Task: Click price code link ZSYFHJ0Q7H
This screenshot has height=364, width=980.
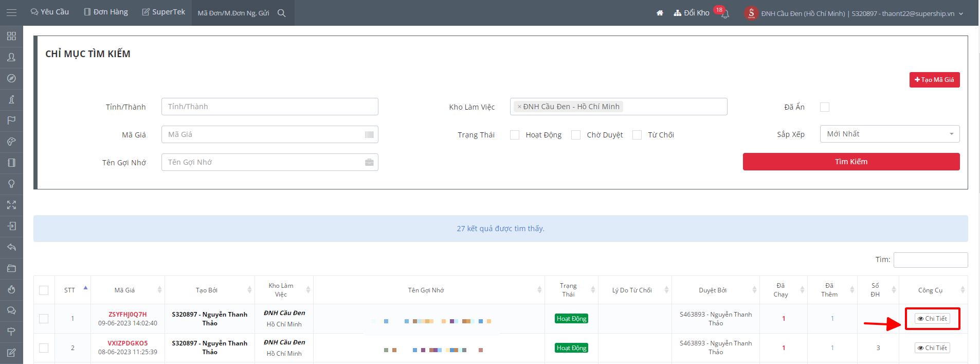Action: pos(128,314)
